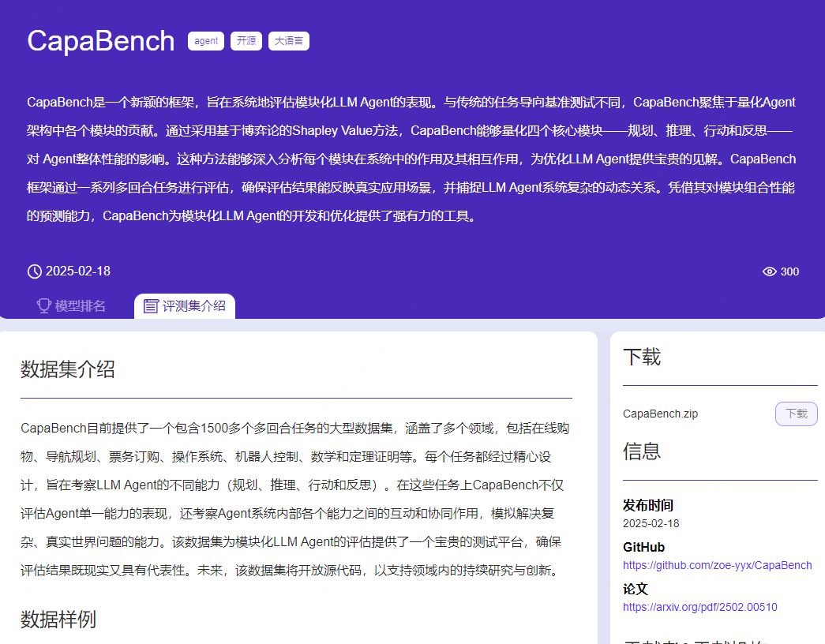The height and width of the screenshot is (644, 825).
Task: Click the 论文 label
Action: [636, 589]
